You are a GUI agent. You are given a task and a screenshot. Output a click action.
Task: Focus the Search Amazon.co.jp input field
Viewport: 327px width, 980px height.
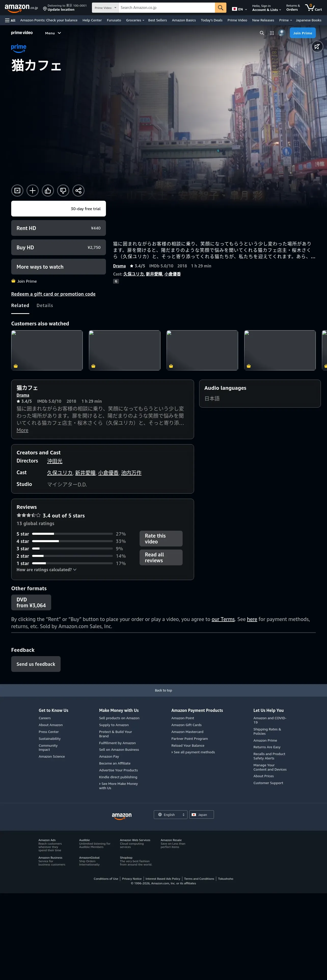167,8
